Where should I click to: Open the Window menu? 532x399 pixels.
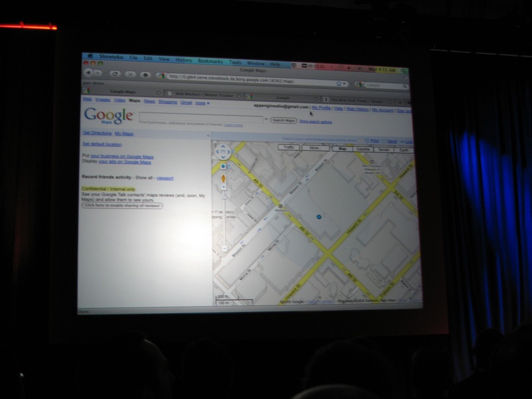click(x=256, y=63)
